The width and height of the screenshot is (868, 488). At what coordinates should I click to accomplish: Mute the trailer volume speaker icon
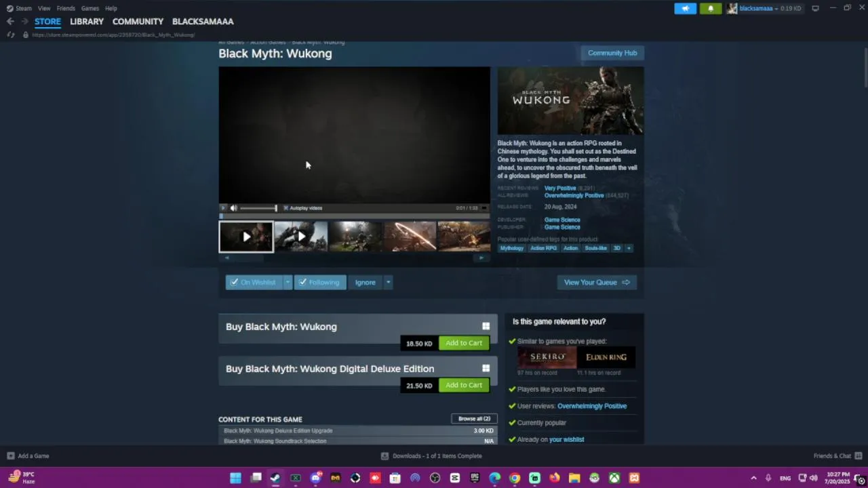coord(233,208)
